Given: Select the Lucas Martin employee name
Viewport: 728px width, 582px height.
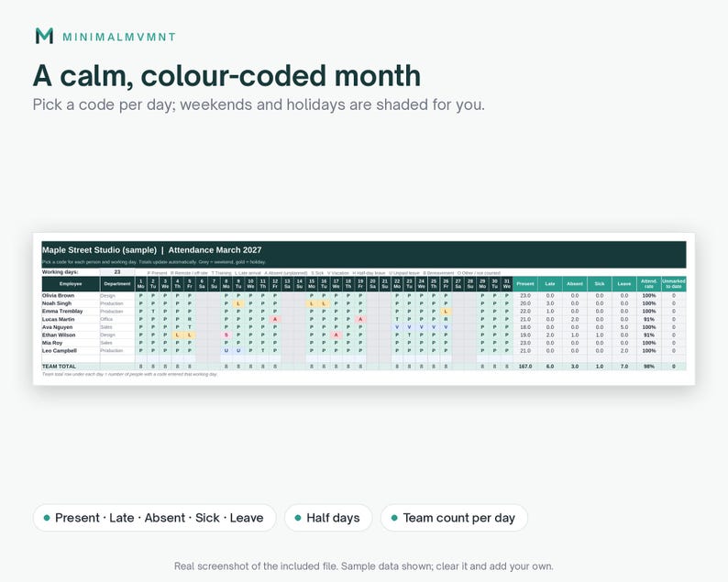Looking at the screenshot, I should click(x=58, y=319).
